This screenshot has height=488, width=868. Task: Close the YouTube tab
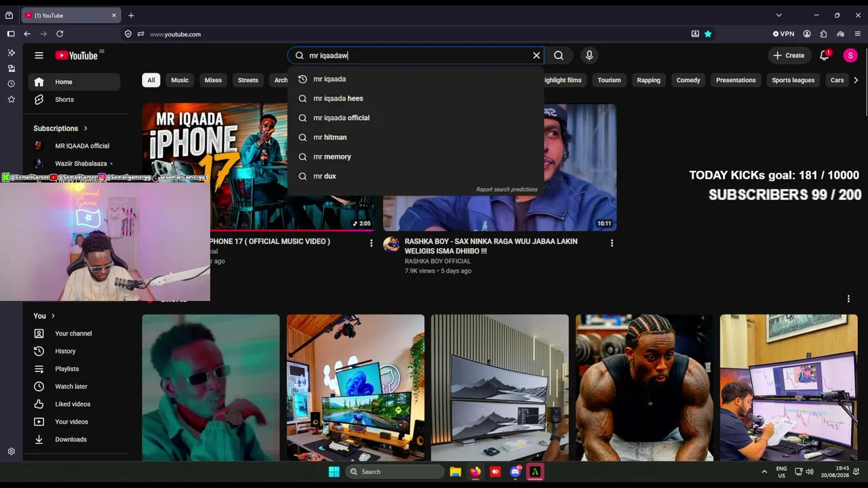[x=114, y=16]
